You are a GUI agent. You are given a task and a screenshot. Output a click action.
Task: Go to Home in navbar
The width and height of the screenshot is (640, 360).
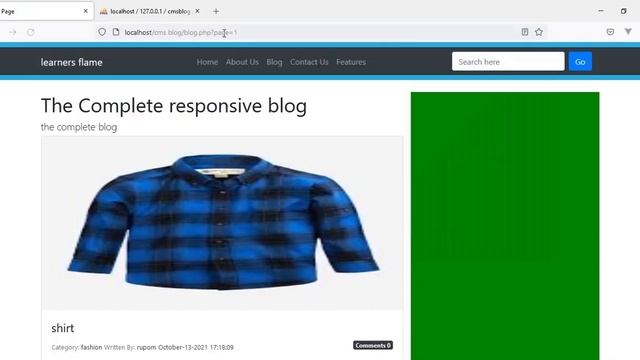pyautogui.click(x=207, y=62)
